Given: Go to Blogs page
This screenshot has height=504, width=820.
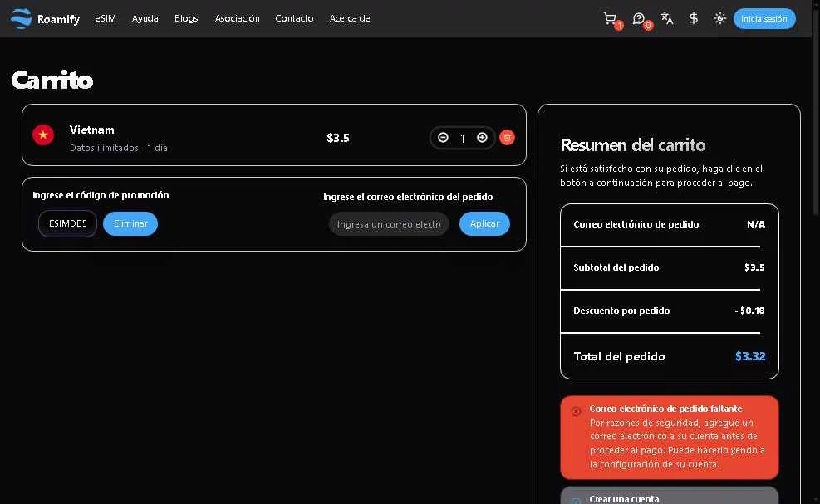Looking at the screenshot, I should tap(186, 18).
